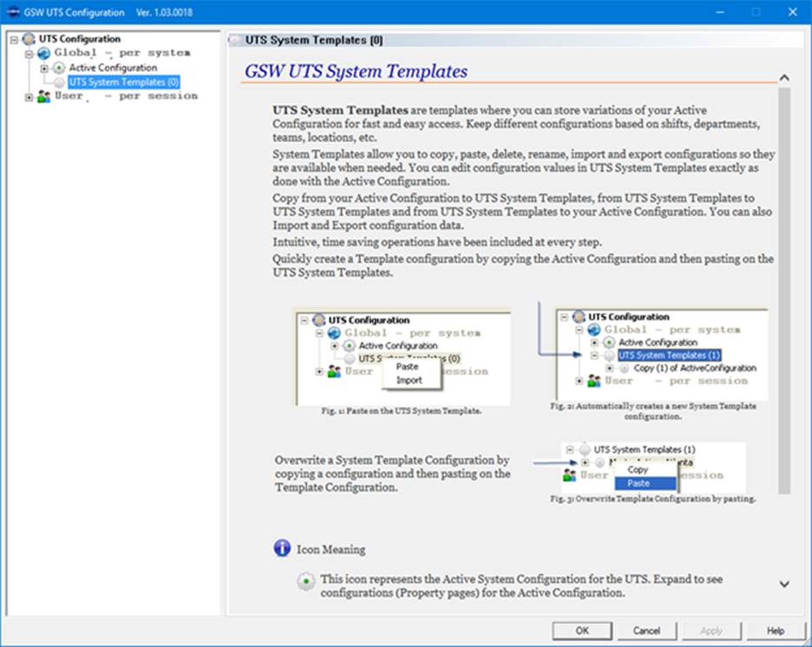This screenshot has height=647, width=812.
Task: Click the Icon Meaning heading text
Action: (331, 549)
